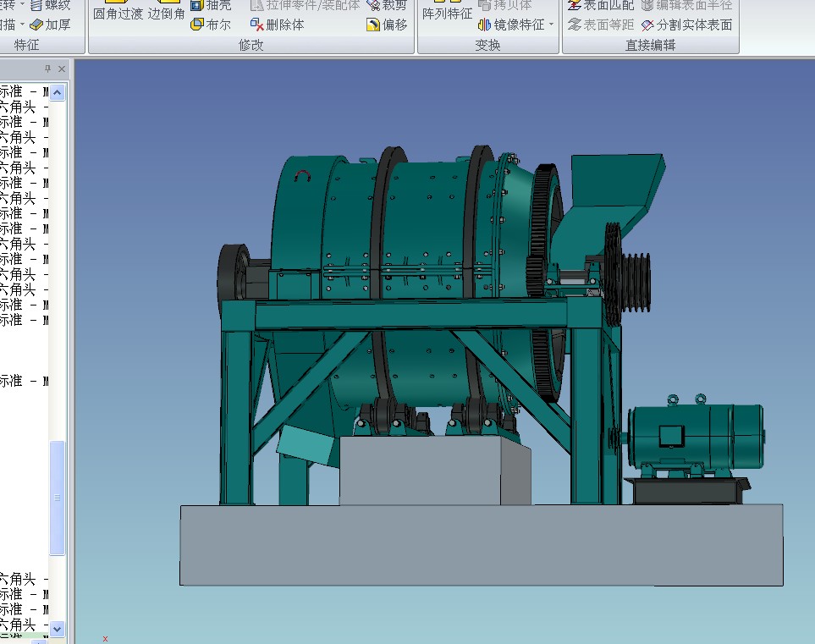
Task: Expand the 镜像特征 dropdown arrow
Action: (552, 25)
